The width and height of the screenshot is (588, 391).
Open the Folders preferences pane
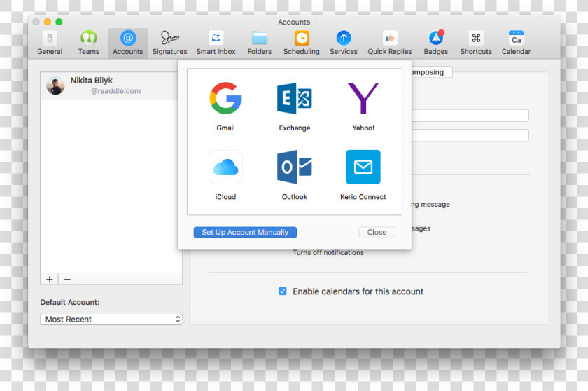point(259,43)
